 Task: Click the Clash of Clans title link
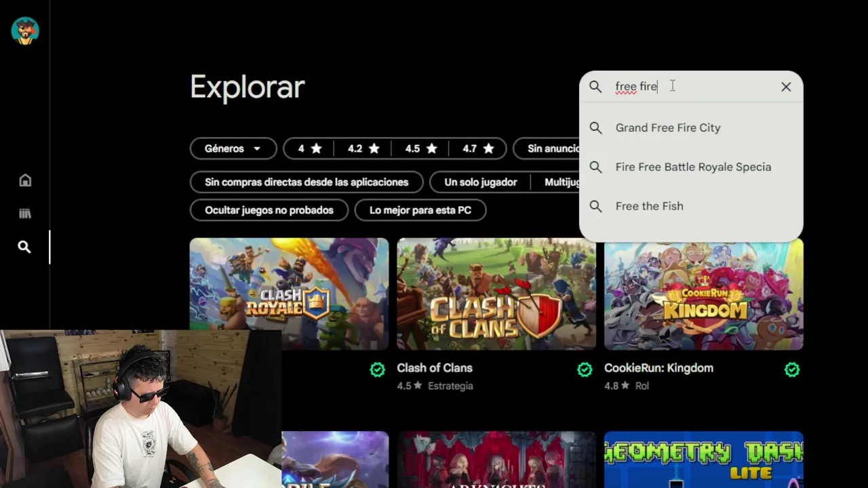(435, 368)
